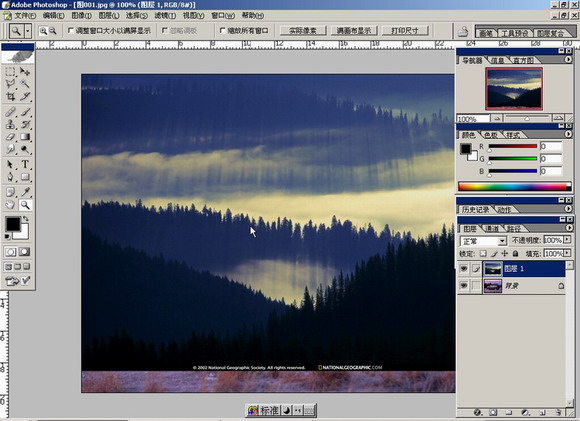Select the Rectangular Marquee tool
The width and height of the screenshot is (580, 421).
10,71
